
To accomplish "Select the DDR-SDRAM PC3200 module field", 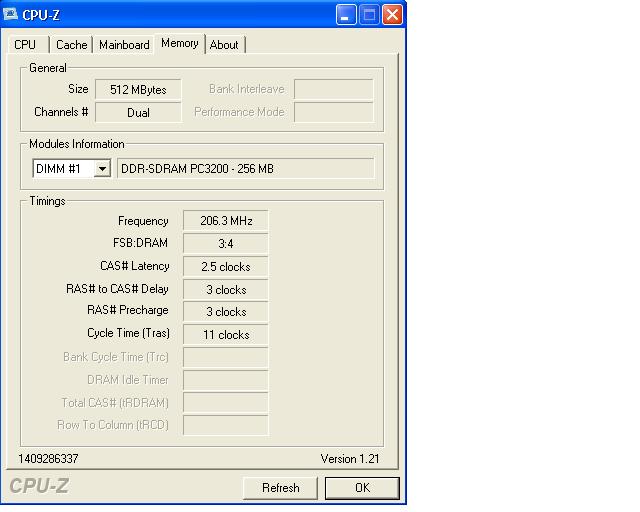I will pyautogui.click(x=246, y=168).
